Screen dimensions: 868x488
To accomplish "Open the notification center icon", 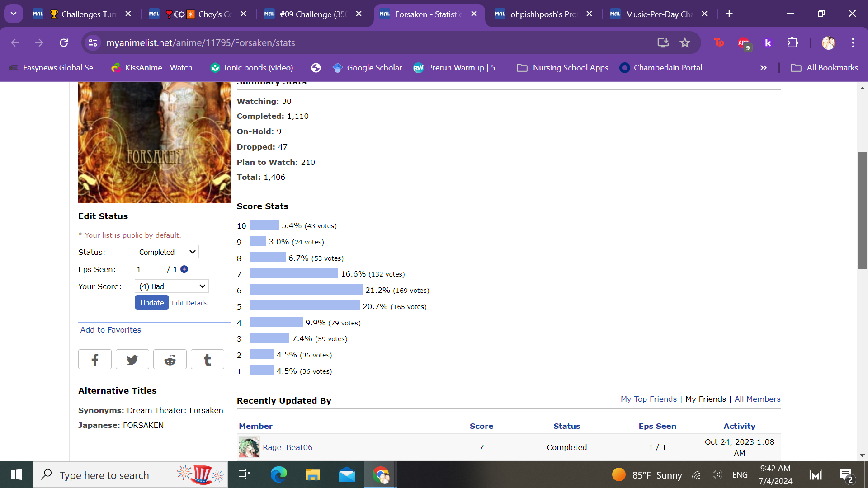I will click(846, 475).
